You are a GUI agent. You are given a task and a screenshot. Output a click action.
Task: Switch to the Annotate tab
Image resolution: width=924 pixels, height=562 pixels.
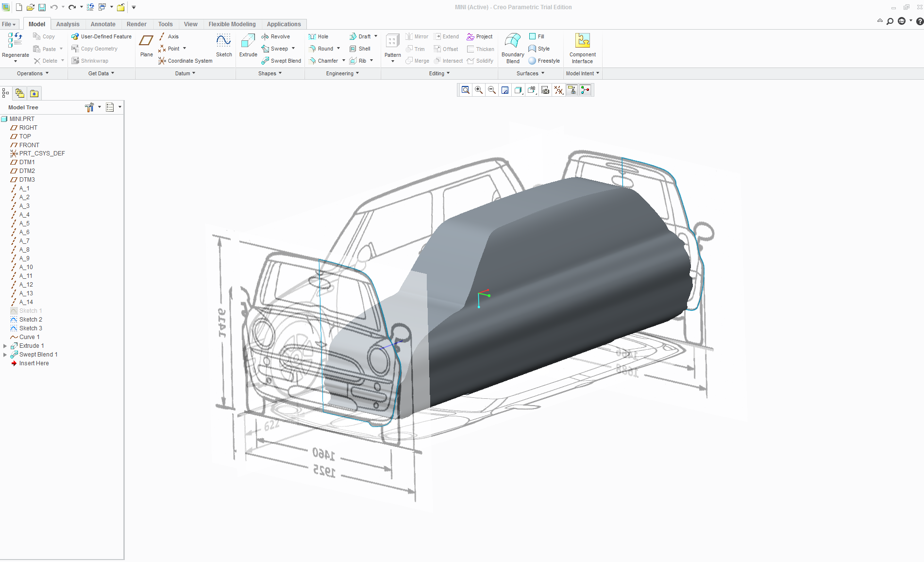[103, 24]
